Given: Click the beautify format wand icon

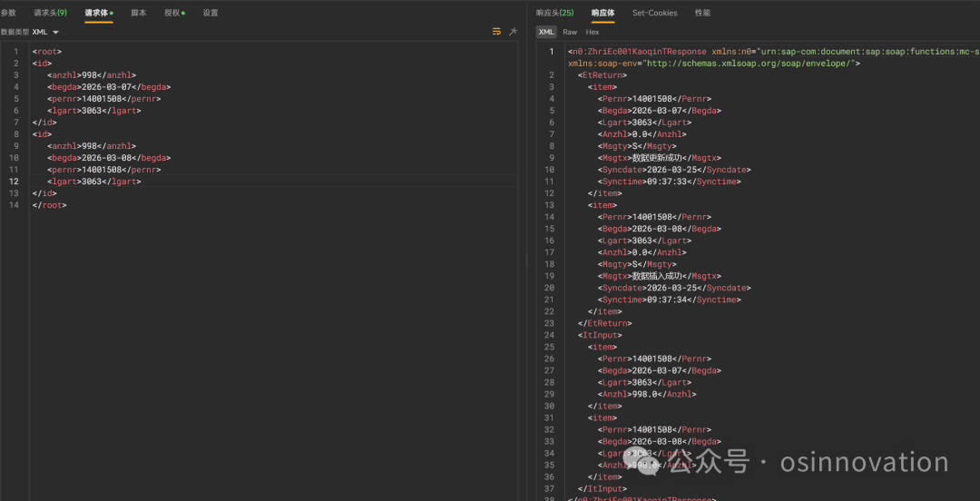Looking at the screenshot, I should [513, 31].
